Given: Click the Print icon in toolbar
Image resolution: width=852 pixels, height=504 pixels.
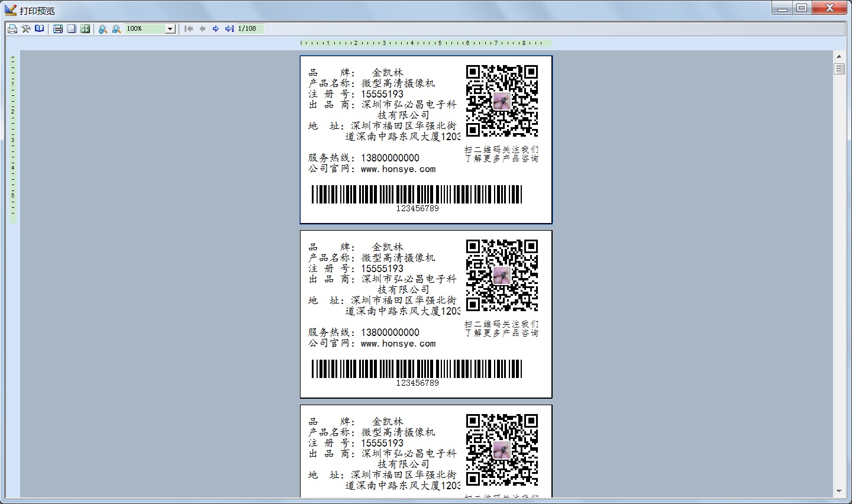Looking at the screenshot, I should click(x=12, y=29).
